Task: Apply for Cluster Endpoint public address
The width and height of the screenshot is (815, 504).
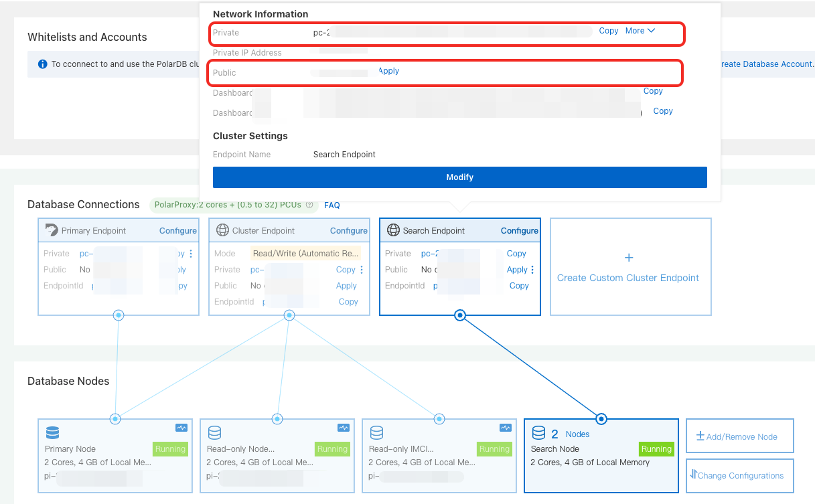Action: point(346,286)
